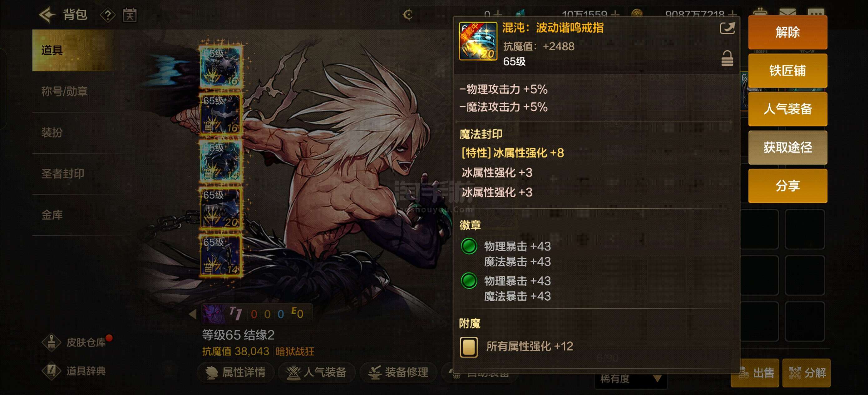Tap the back arrow beside 背包

pos(47,15)
